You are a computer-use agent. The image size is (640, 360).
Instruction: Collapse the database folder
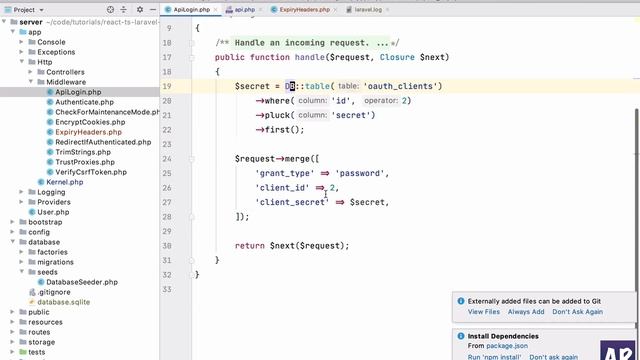13,242
